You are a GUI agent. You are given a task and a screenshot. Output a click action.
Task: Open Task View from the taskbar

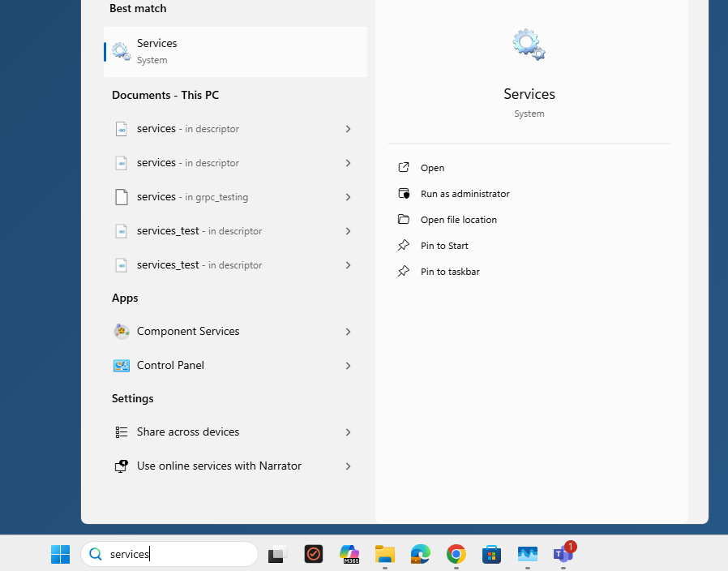tap(277, 554)
